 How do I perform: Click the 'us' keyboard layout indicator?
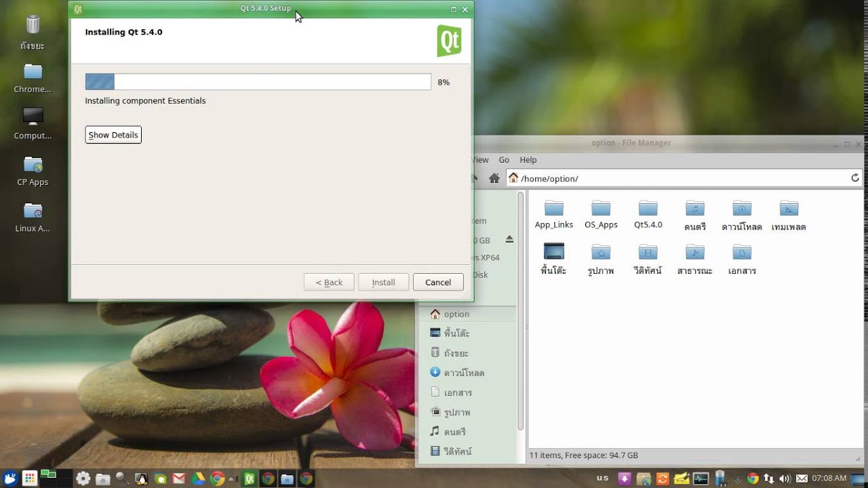603,478
